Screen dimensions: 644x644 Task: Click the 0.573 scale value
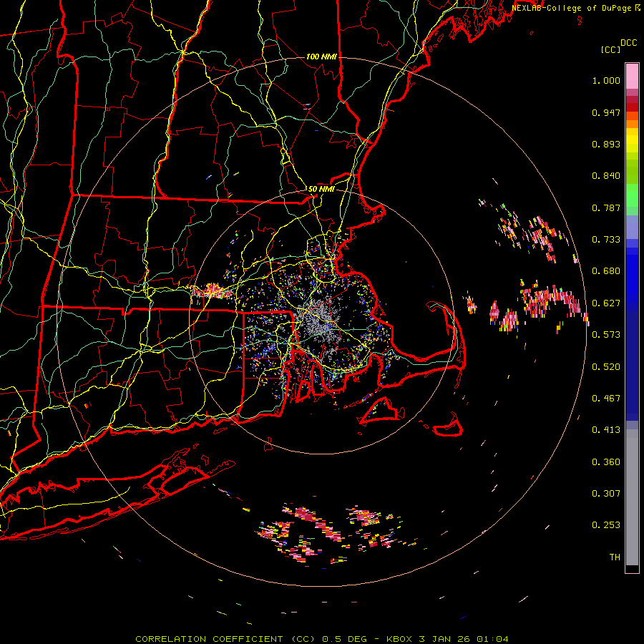pos(606,335)
